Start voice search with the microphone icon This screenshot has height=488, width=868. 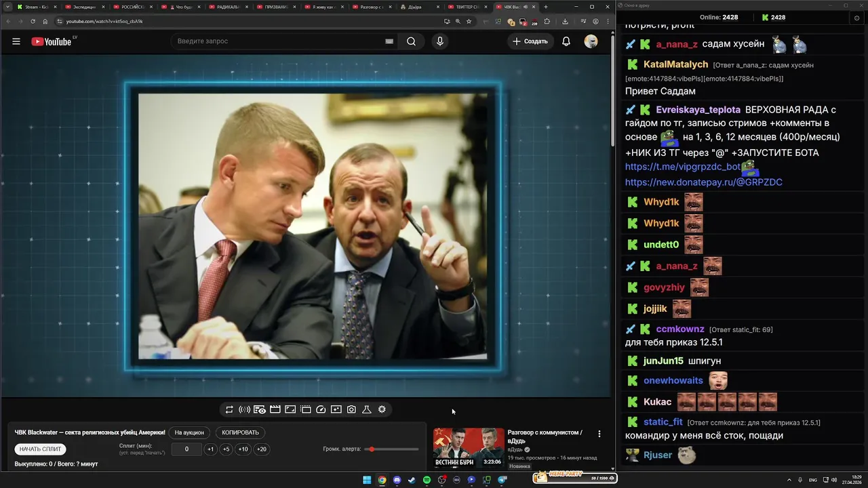click(440, 41)
